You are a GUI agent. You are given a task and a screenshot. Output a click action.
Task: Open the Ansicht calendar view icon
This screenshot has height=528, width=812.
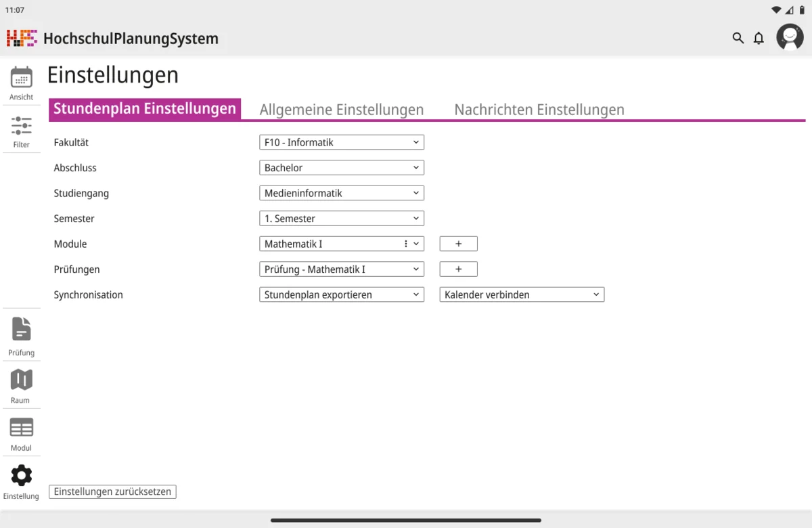click(22, 78)
